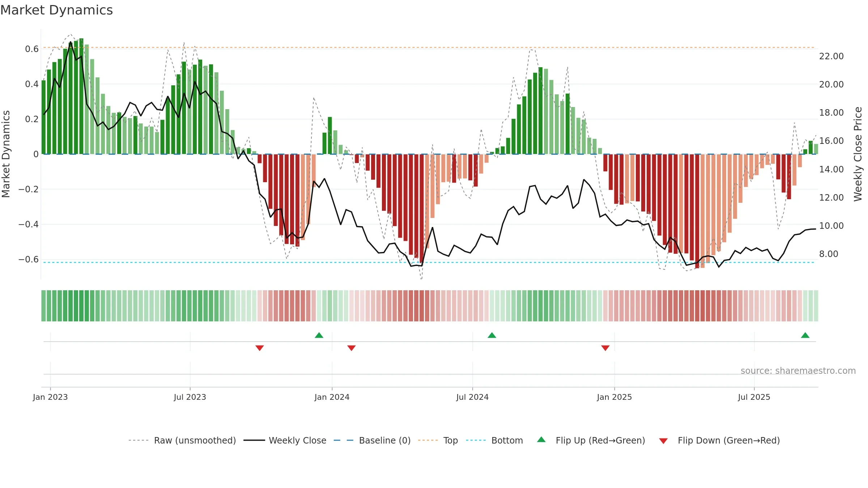This screenshot has width=868, height=488.
Task: Toggle the Weekly Close legend entry
Action: [285, 440]
